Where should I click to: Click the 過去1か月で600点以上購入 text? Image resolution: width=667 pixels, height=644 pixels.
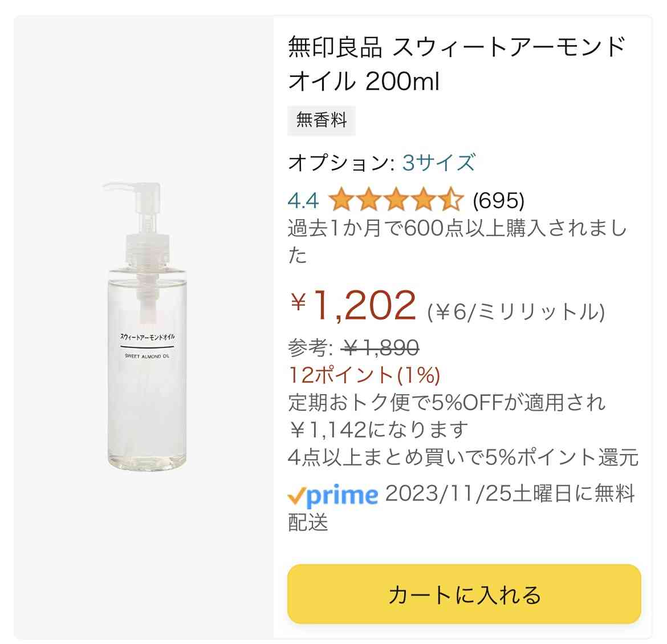457,241
